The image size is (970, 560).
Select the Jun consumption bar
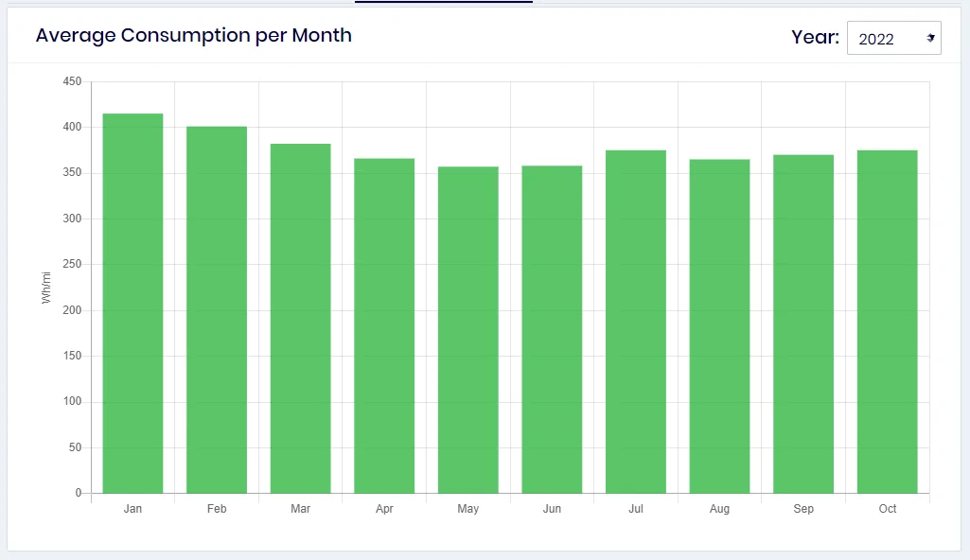pyautogui.click(x=552, y=329)
